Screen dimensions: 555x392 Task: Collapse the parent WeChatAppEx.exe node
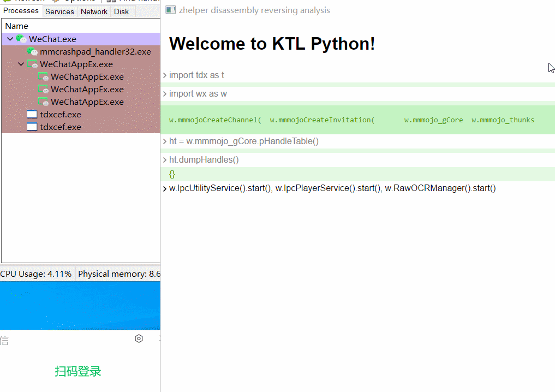pyautogui.click(x=21, y=64)
